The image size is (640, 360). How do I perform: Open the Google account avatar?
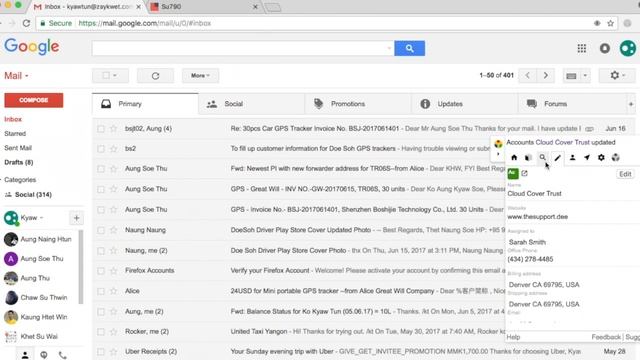pyautogui.click(x=628, y=48)
